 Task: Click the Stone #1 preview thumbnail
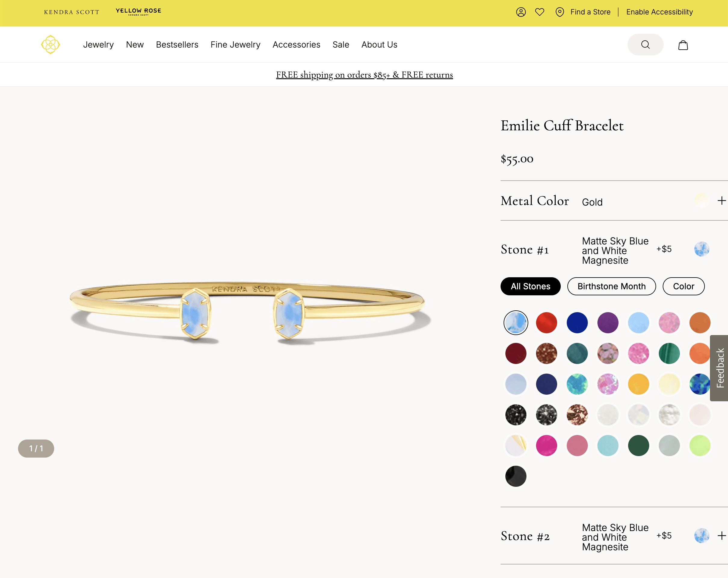coord(702,249)
